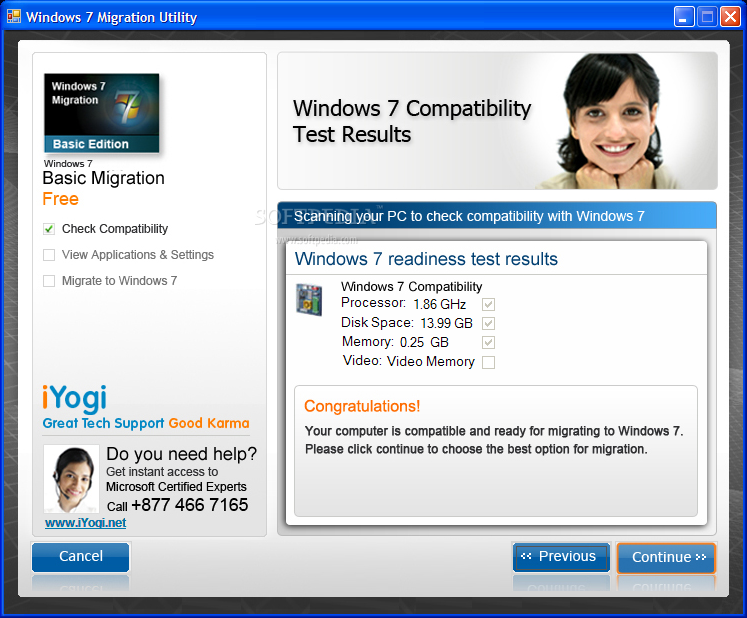Toggle the Memory 0.25 GB checkbox
The image size is (747, 618).
[x=488, y=343]
